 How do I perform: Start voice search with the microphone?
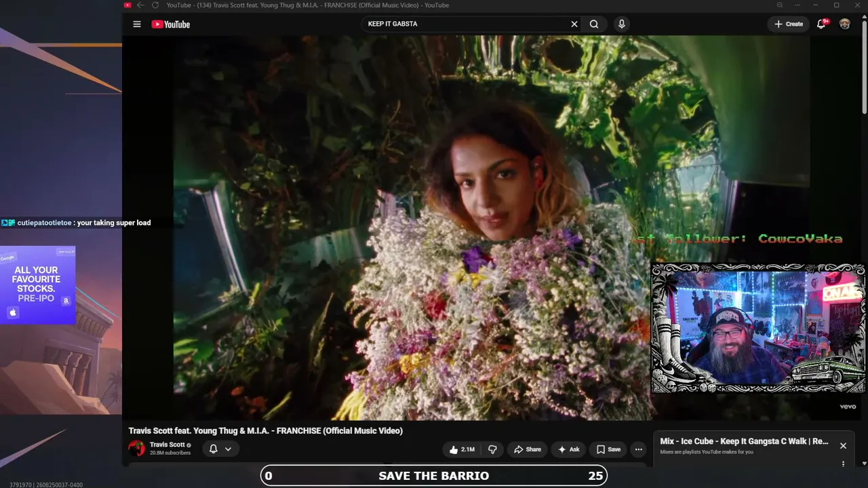(x=621, y=24)
